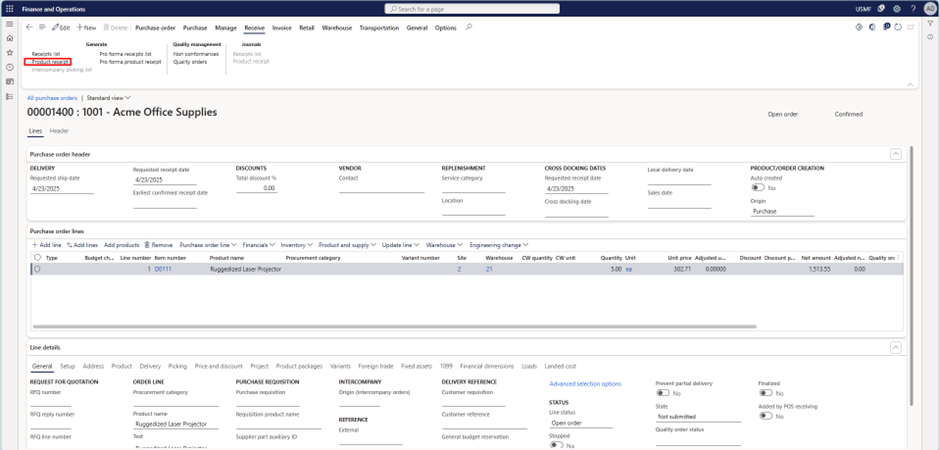The width and height of the screenshot is (940, 450).
Task: Switch to the Header tab
Action: pyautogui.click(x=59, y=131)
